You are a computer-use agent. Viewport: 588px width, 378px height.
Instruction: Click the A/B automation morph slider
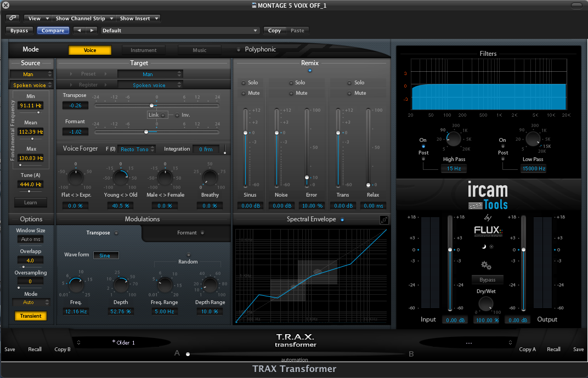(x=296, y=354)
